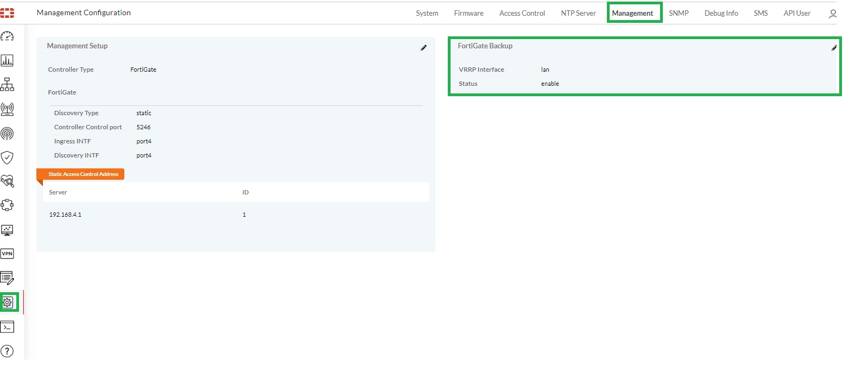The width and height of the screenshot is (868, 365).
Task: Switch to the Access Control tab
Action: click(522, 13)
